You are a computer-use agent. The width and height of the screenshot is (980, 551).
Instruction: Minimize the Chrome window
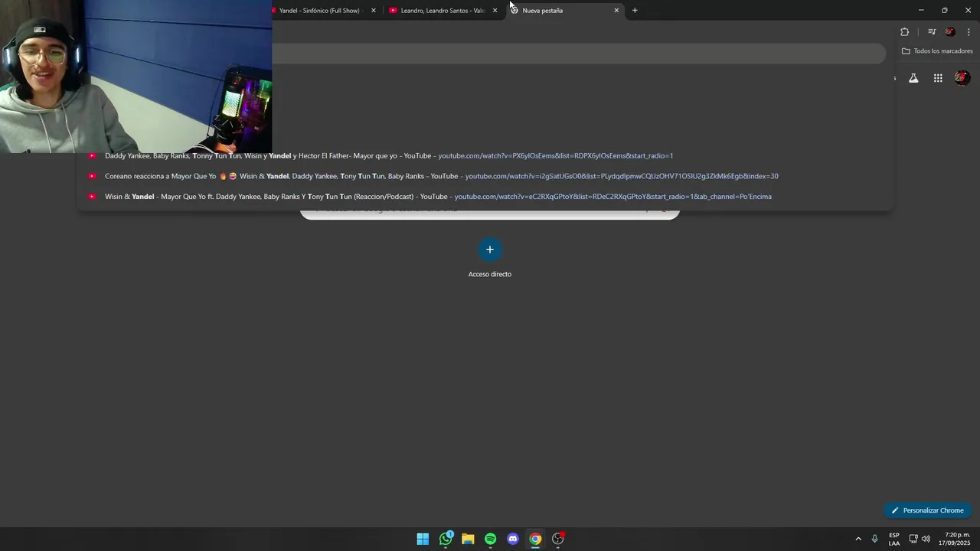921,10
